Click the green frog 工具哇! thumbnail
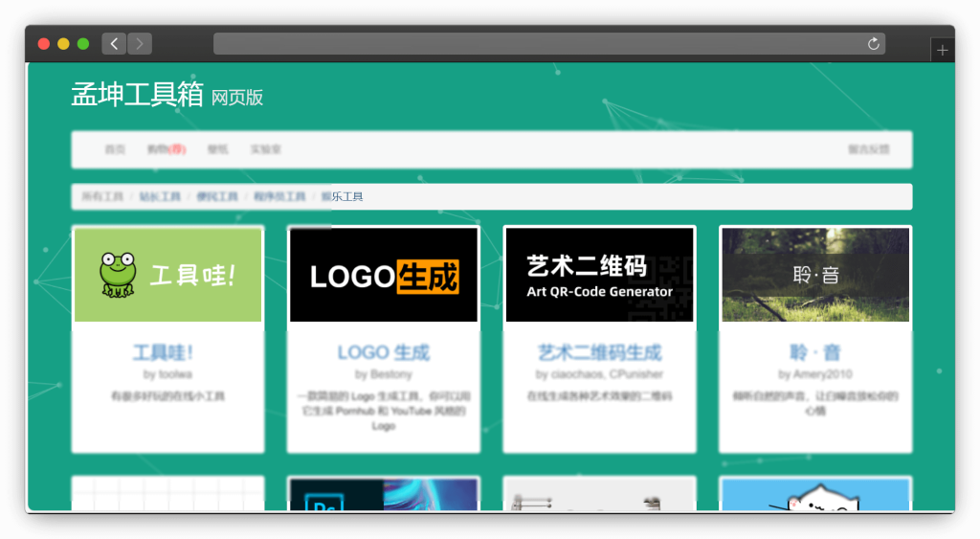The height and width of the screenshot is (539, 980). pos(168,275)
